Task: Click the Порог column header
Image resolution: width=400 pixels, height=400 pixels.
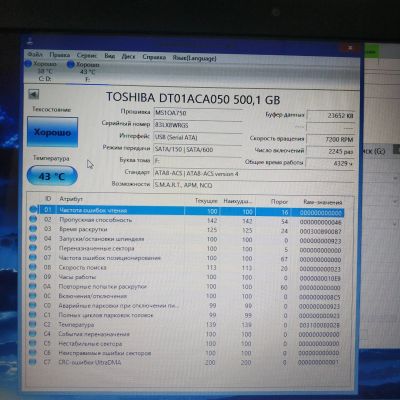Action: point(279,202)
